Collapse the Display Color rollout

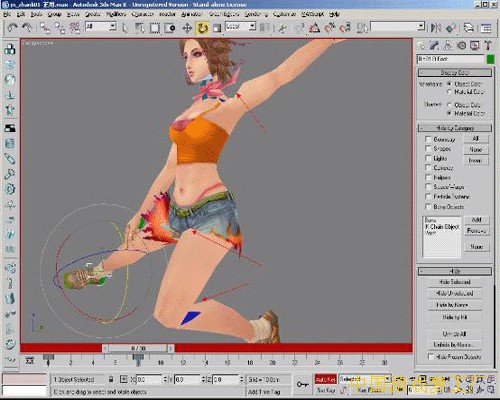tap(455, 72)
